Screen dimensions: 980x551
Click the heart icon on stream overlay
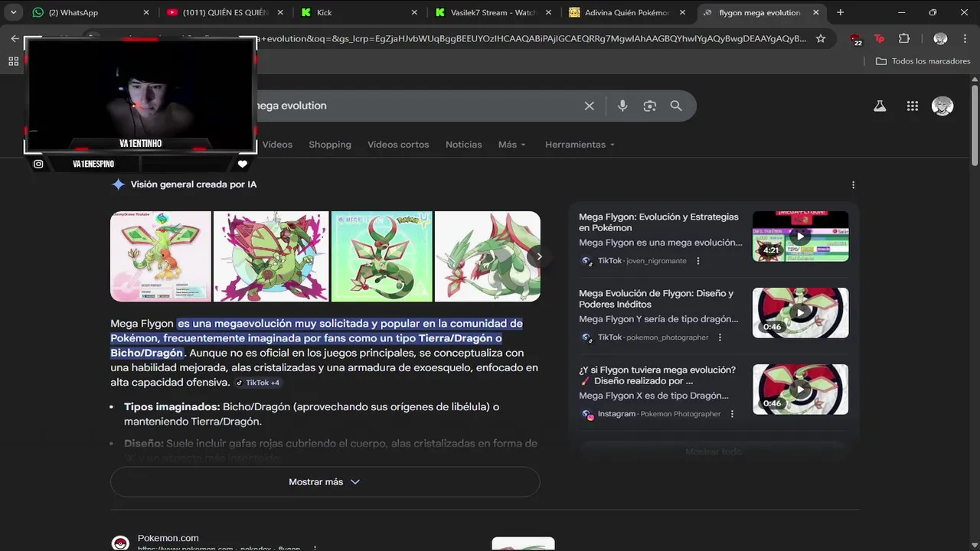243,164
